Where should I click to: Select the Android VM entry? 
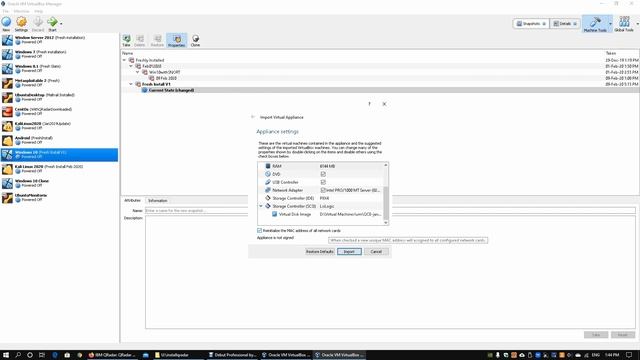coord(59,140)
